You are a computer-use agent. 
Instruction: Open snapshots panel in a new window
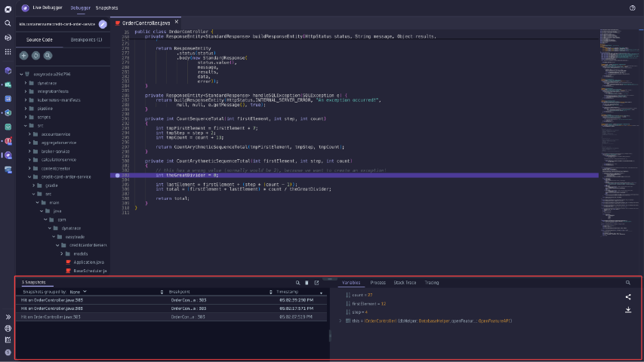(x=317, y=282)
